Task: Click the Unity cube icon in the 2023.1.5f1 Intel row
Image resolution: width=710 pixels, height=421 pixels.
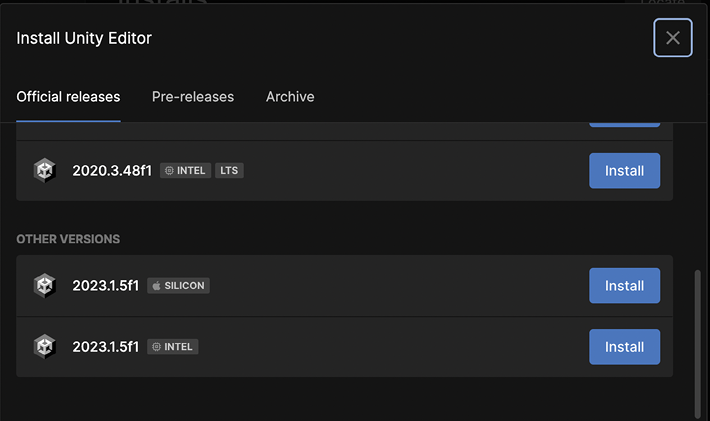Action: click(44, 347)
